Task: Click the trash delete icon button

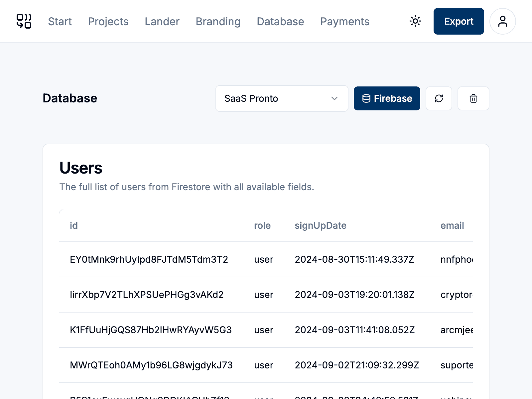Action: click(x=473, y=98)
